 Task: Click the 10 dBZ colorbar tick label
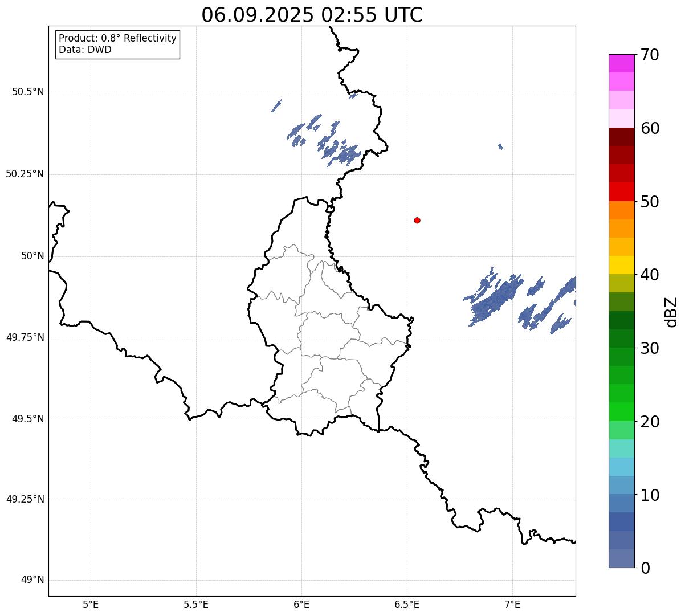click(650, 495)
